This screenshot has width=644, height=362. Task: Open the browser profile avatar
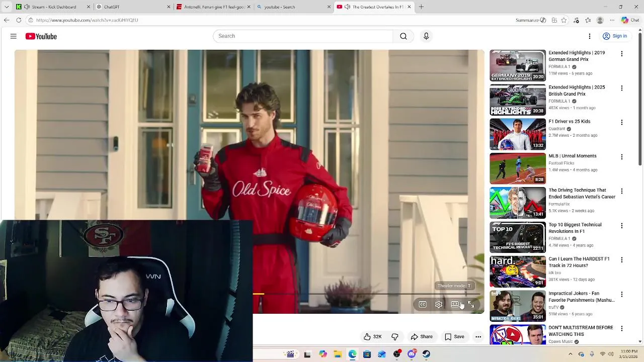[600, 20]
